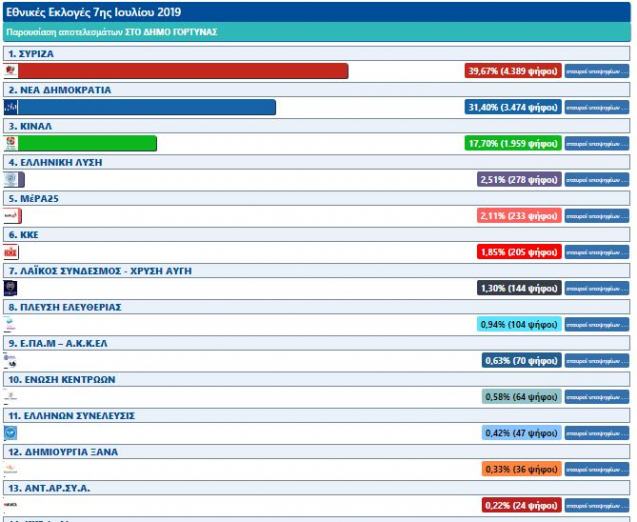Click the '11. ΕΛΛΗΝΩΝ ΣΥΝΕΛΕΥΣΙΣ' header row
Image resolution: width=637 pixels, height=522 pixels.
[x=316, y=415]
